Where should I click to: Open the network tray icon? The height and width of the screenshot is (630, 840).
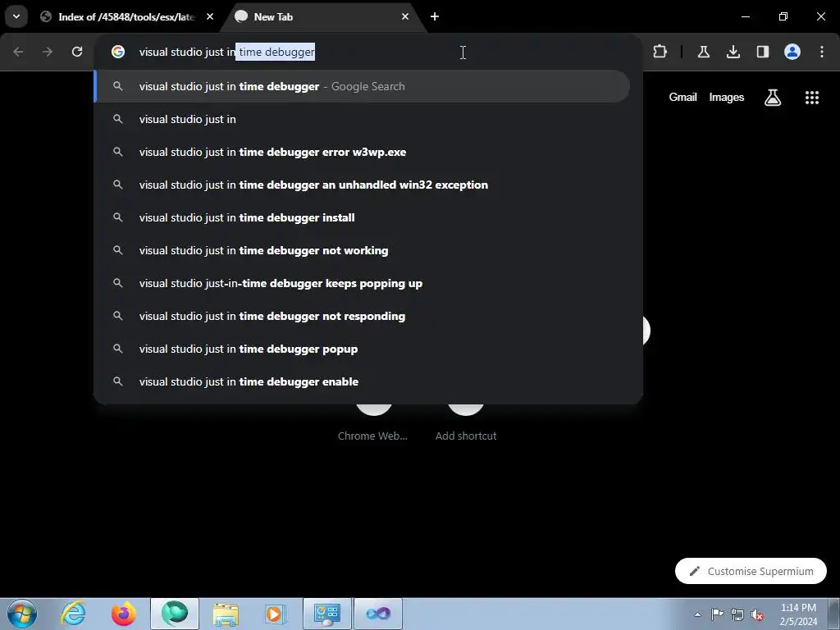(737, 614)
